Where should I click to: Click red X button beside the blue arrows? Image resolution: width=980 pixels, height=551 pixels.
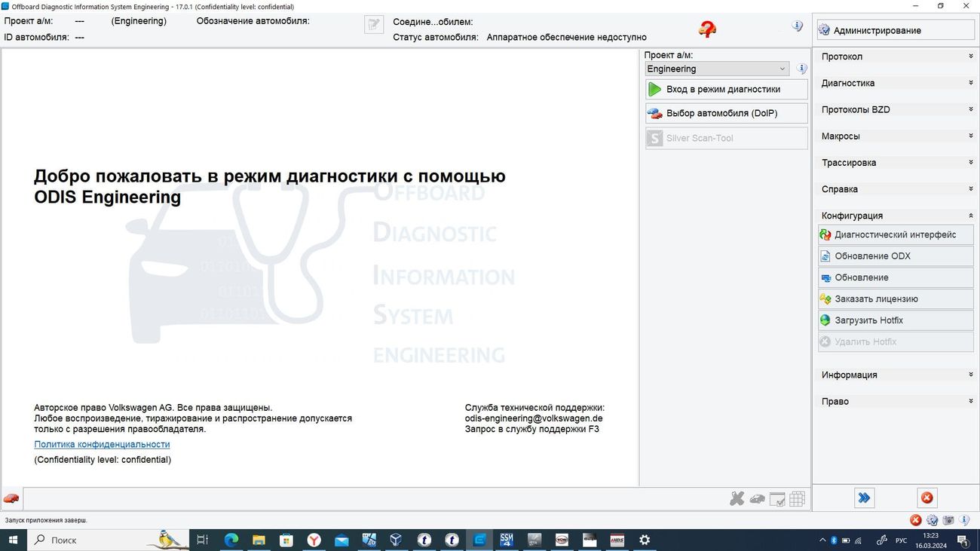click(927, 497)
